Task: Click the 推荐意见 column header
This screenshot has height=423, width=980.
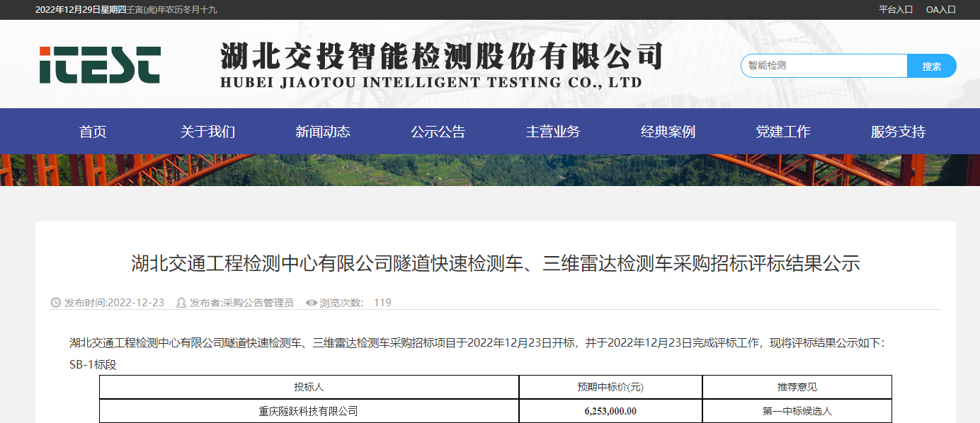Action: 797,387
